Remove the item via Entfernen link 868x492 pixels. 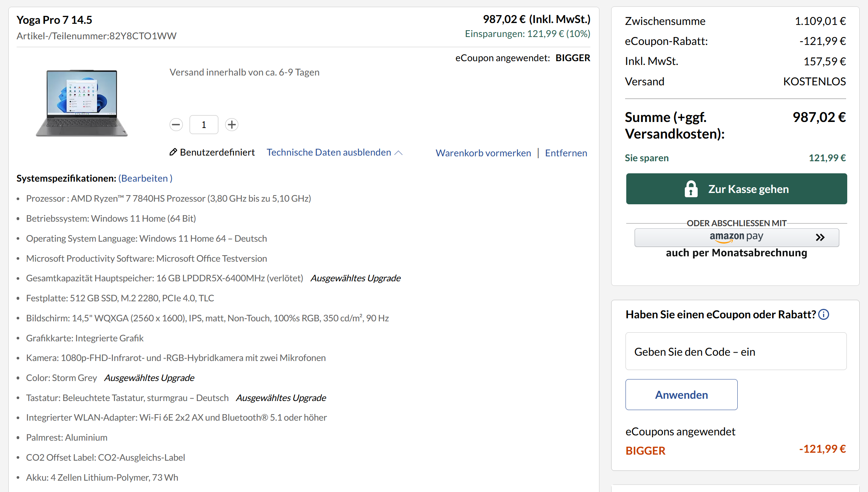[x=566, y=153]
